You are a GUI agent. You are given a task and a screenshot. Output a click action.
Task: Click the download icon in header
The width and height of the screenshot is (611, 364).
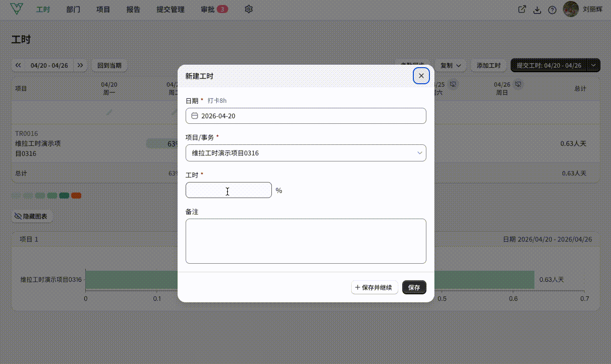(537, 10)
